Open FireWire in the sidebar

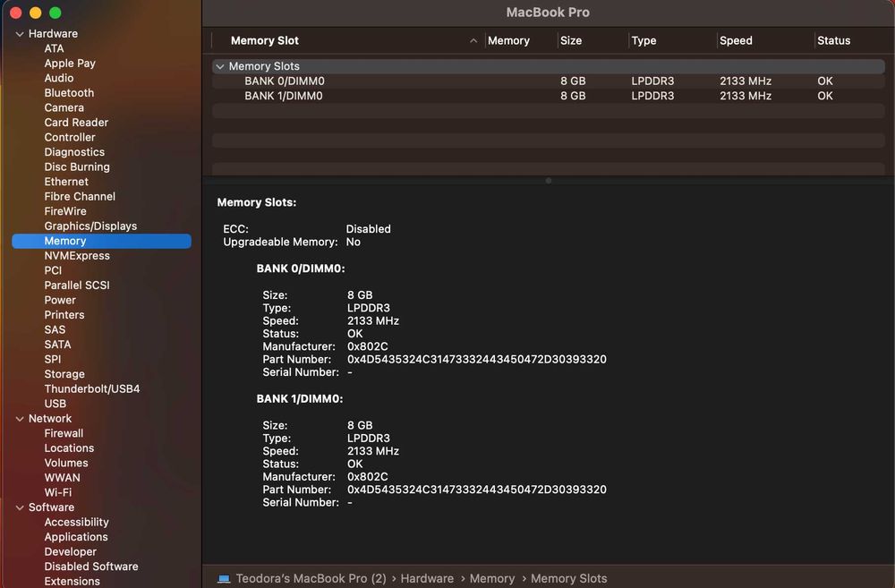point(65,212)
